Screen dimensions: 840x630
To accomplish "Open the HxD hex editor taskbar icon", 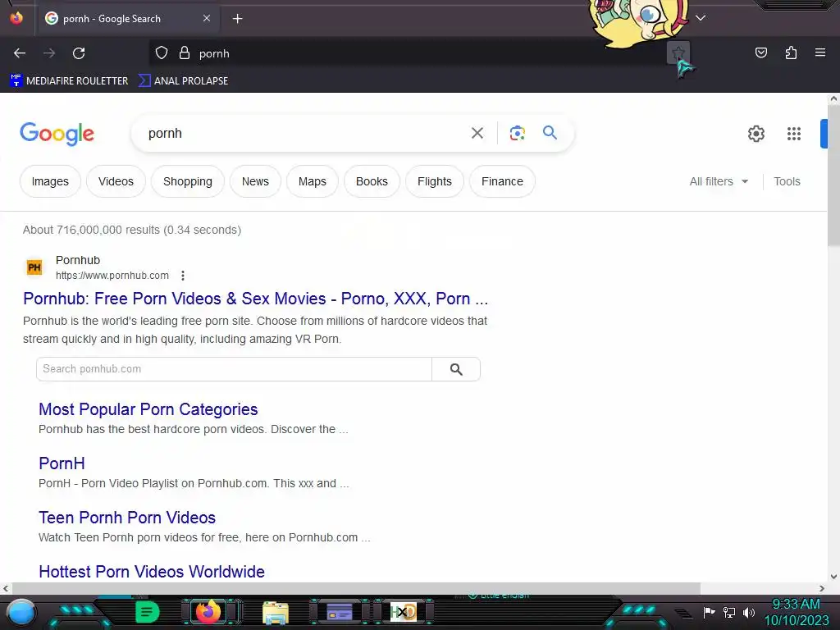I will [403, 612].
